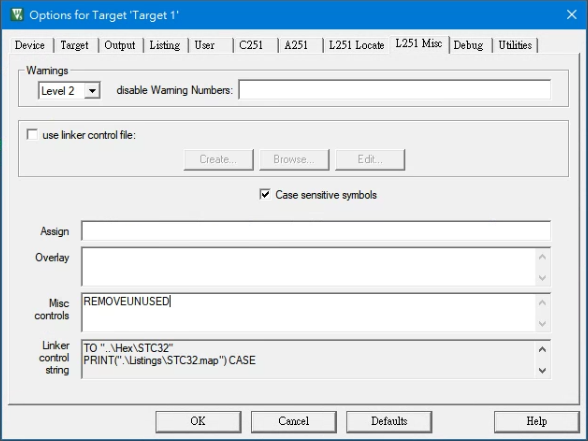Viewport: 588px width, 441px height.
Task: Open the Output tab
Action: 120,45
